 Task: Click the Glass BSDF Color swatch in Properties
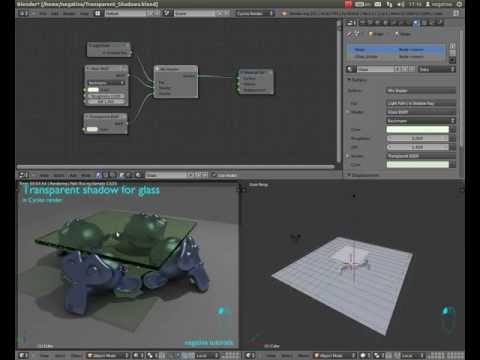pos(418,129)
